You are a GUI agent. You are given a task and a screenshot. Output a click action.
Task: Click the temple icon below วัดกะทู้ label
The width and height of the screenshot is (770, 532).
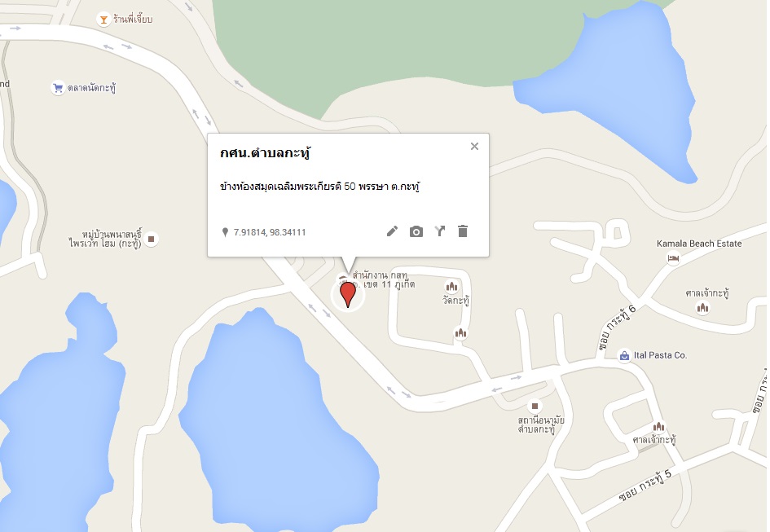coord(460,333)
